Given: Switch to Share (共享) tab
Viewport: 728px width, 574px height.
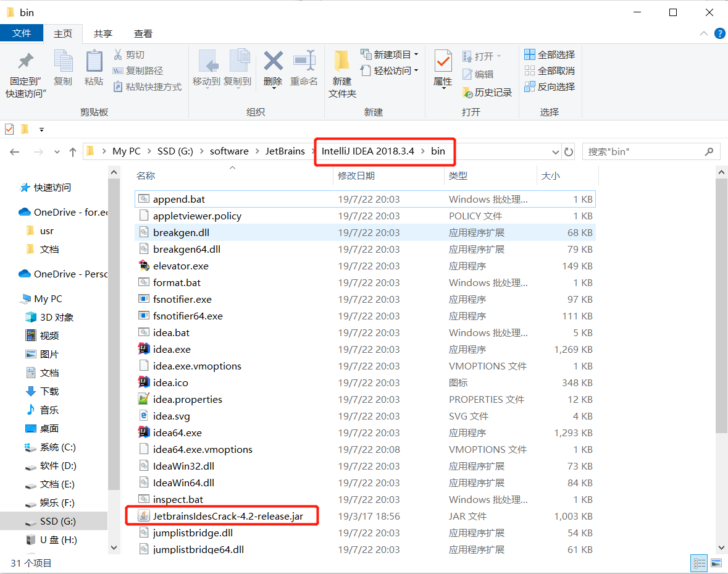Looking at the screenshot, I should (103, 33).
